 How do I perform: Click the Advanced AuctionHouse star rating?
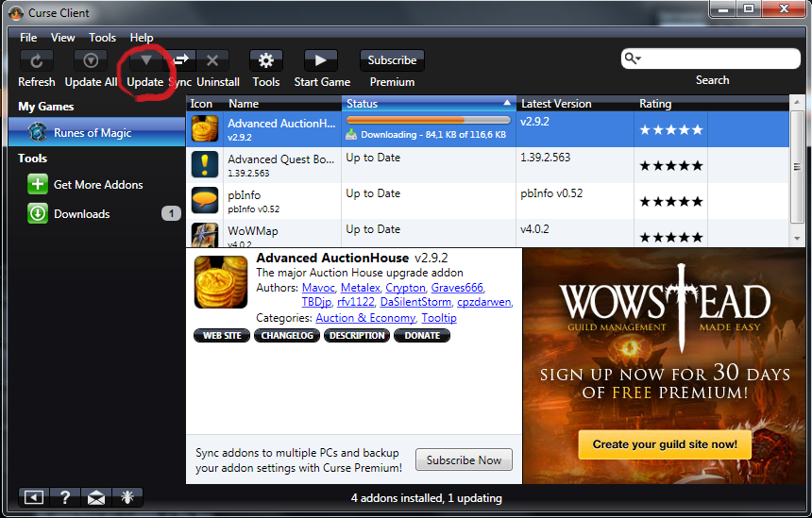(671, 130)
